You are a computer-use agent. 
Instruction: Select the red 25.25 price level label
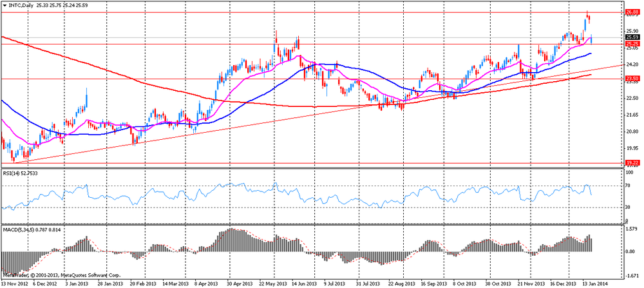631,43
